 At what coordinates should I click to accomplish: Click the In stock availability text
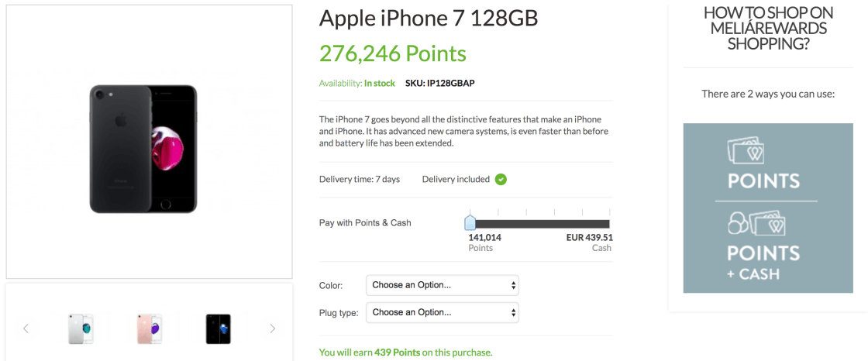pyautogui.click(x=380, y=83)
